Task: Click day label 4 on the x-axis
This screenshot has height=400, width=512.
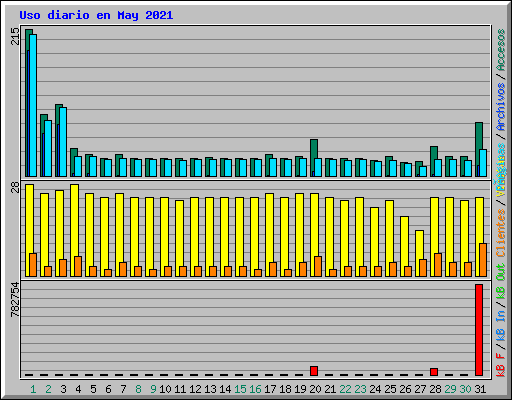Action: point(78,389)
